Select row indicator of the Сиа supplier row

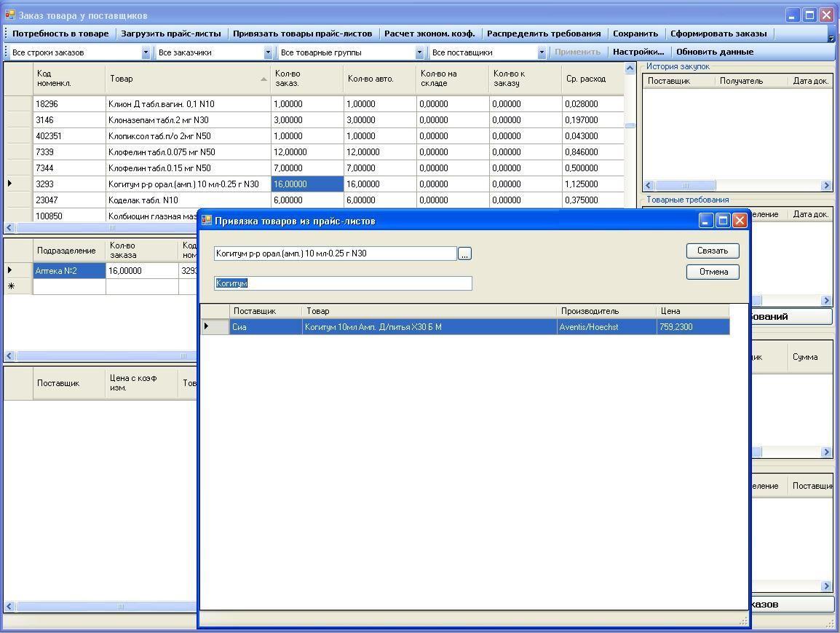(215, 327)
